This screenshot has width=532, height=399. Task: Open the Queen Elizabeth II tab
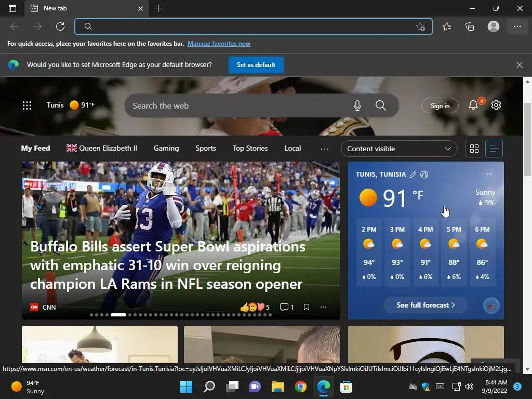pyautogui.click(x=102, y=148)
